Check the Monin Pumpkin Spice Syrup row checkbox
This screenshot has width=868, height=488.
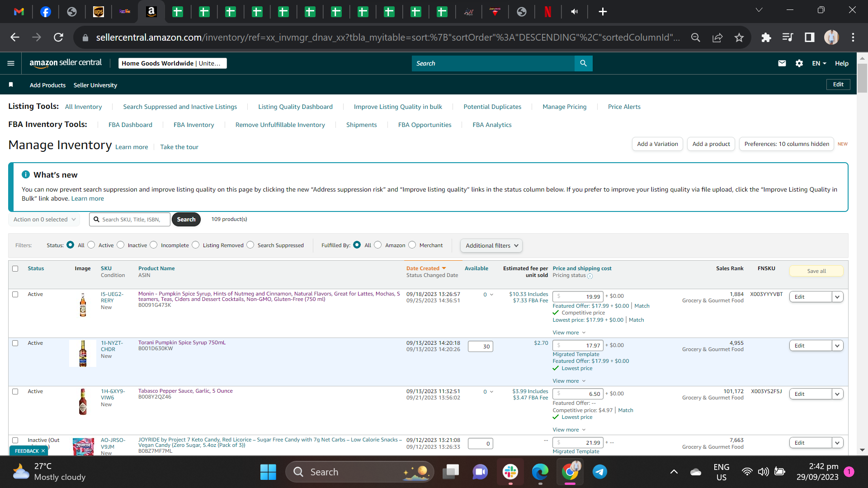(15, 295)
